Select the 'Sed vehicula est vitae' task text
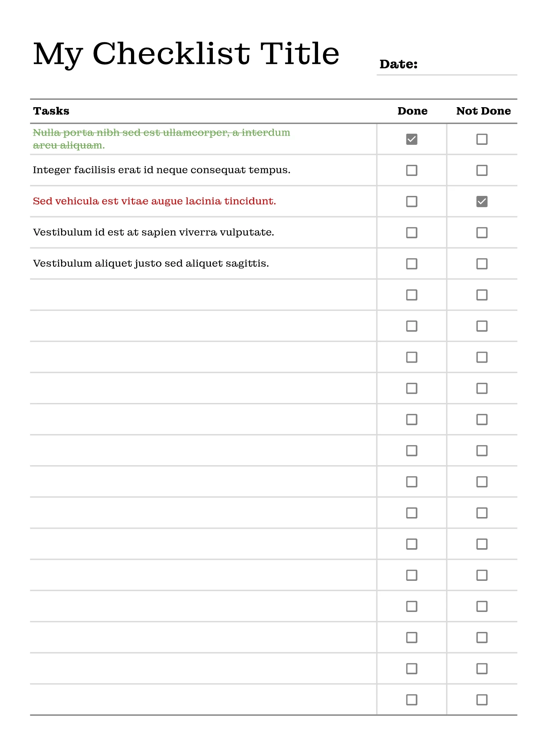This screenshot has width=547, height=756. [x=154, y=201]
